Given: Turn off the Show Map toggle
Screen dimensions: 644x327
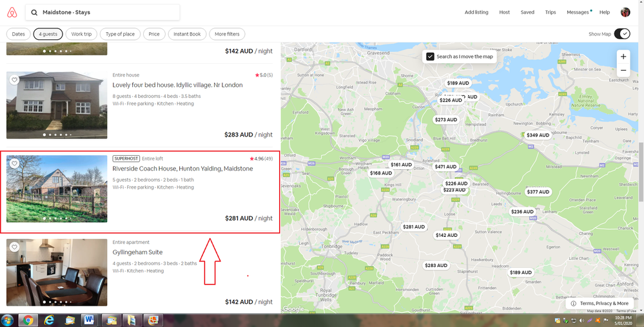Looking at the screenshot, I should pos(622,34).
